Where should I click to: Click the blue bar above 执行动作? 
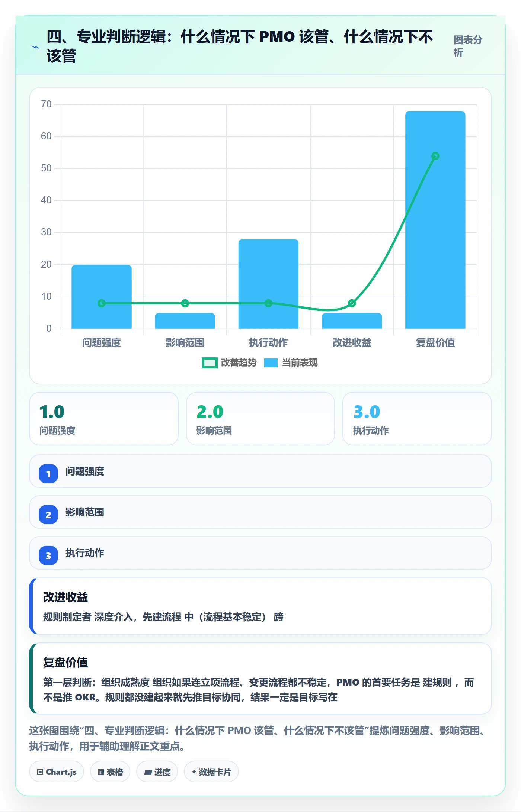(x=268, y=284)
